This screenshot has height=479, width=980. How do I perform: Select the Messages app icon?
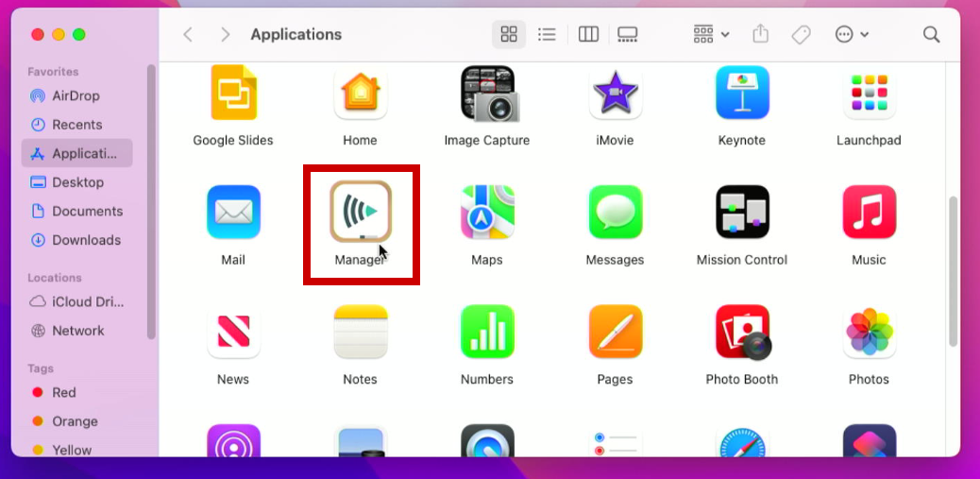[x=616, y=212]
